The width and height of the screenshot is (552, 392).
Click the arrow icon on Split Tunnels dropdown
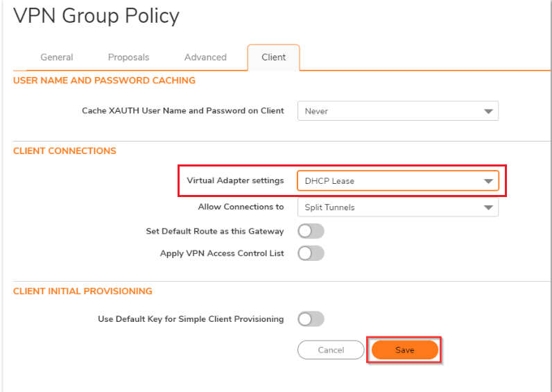coord(488,207)
